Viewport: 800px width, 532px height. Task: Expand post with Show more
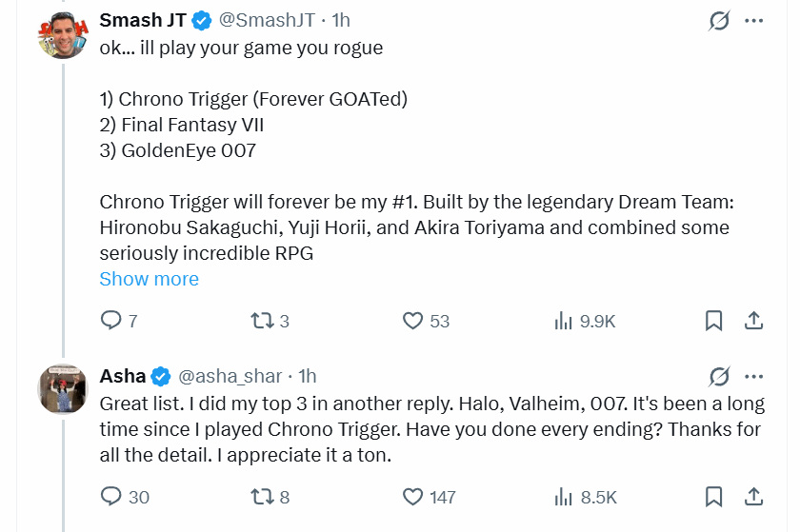click(x=149, y=279)
